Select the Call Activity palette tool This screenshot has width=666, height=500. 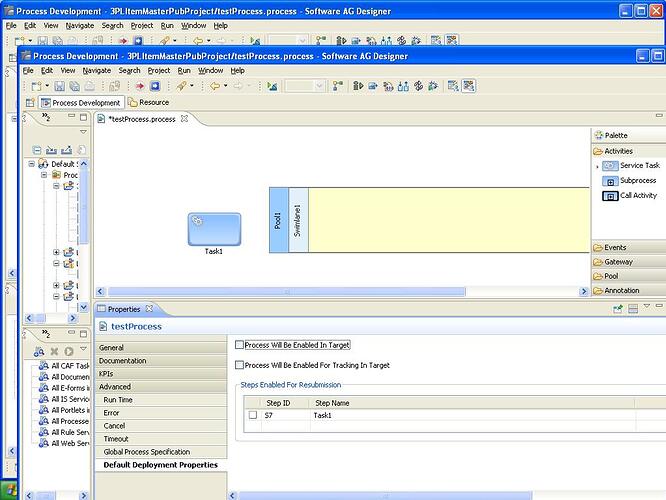pos(629,195)
